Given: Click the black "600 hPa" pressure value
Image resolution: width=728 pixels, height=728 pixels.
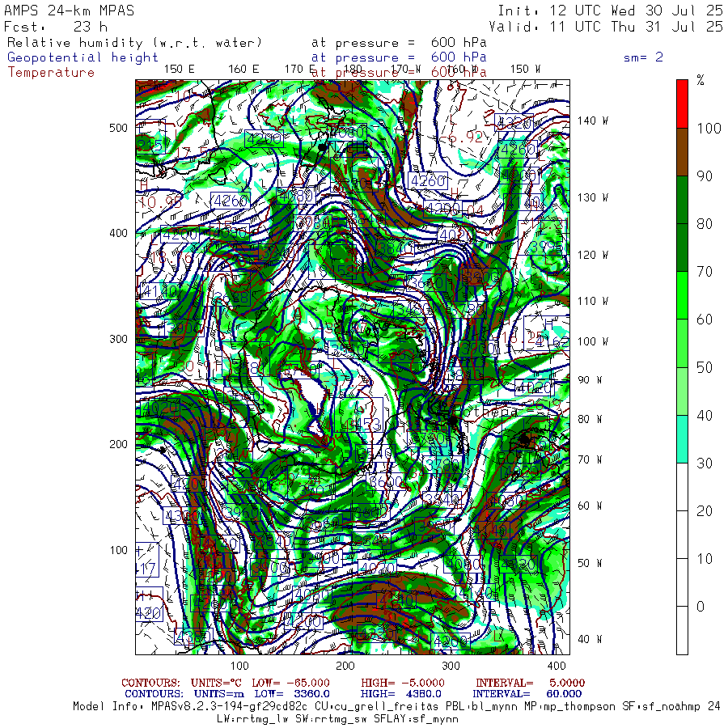Looking at the screenshot, I should click(459, 43).
